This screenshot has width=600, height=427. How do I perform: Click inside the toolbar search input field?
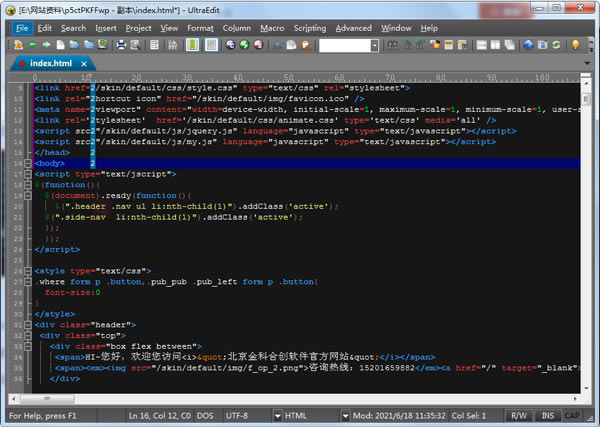point(345,46)
